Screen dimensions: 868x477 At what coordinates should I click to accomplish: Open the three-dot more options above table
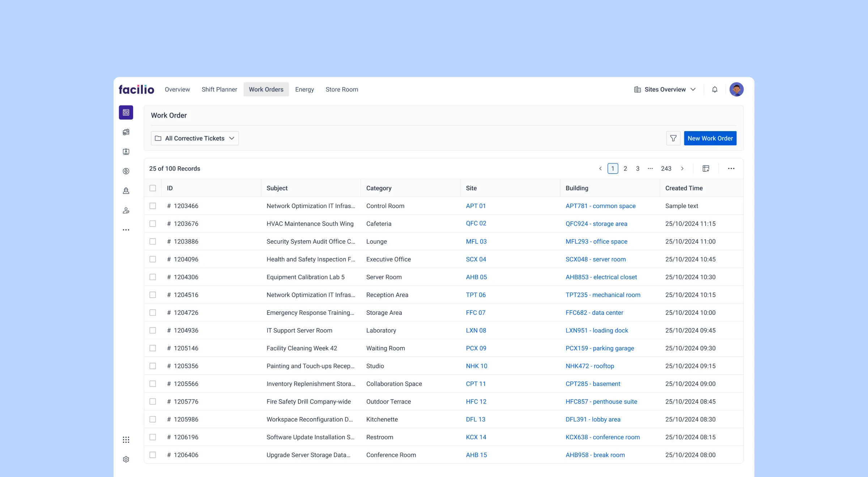pyautogui.click(x=731, y=168)
